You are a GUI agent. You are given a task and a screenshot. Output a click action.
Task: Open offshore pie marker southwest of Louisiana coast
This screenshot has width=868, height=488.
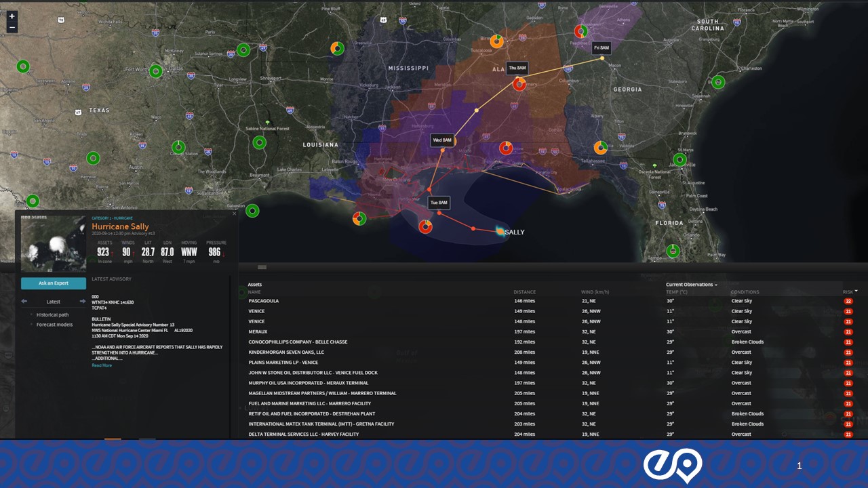pos(359,218)
